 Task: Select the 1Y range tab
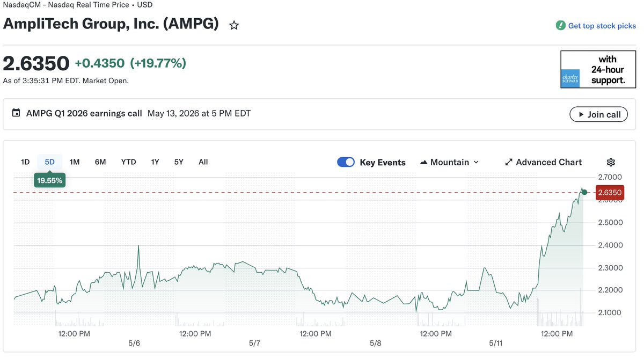155,162
